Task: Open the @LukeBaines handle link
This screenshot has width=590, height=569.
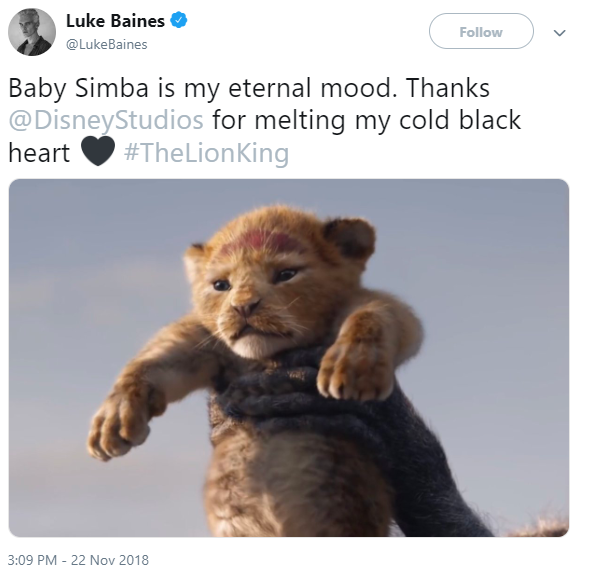Action: pyautogui.click(x=106, y=44)
